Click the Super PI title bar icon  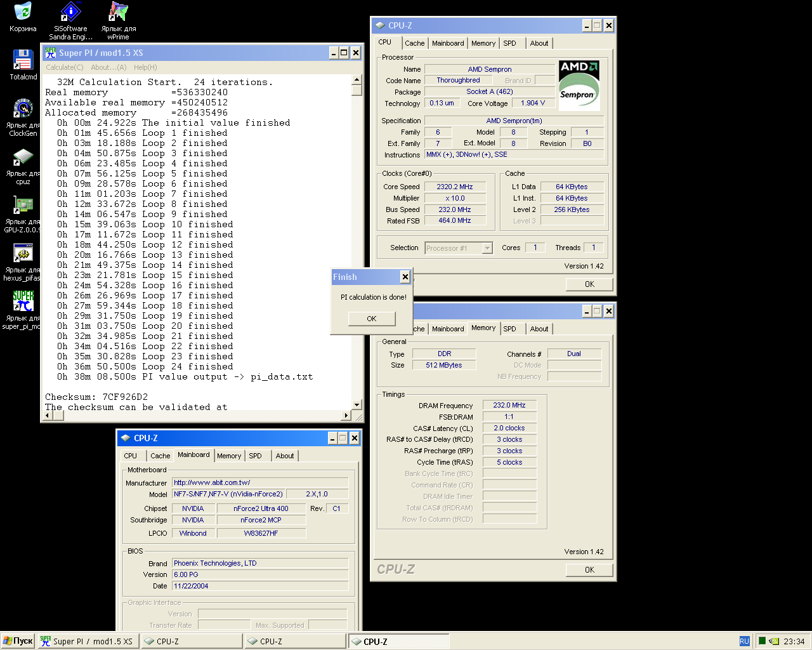51,53
